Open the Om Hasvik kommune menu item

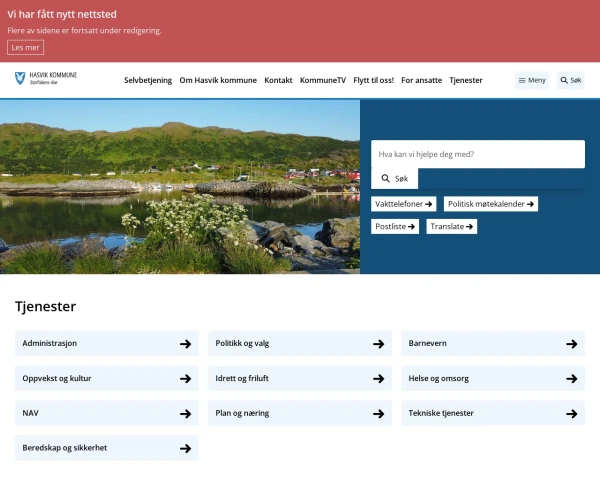[218, 80]
